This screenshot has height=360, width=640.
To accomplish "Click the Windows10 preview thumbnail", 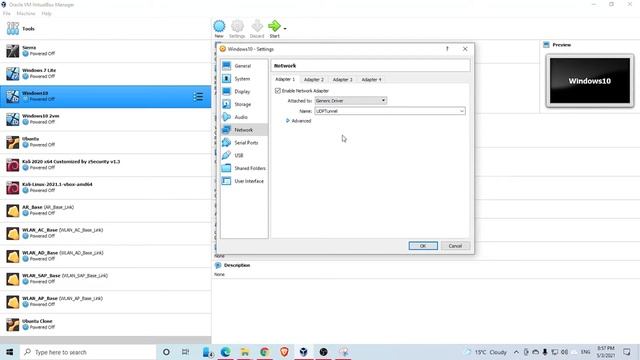I will click(590, 80).
